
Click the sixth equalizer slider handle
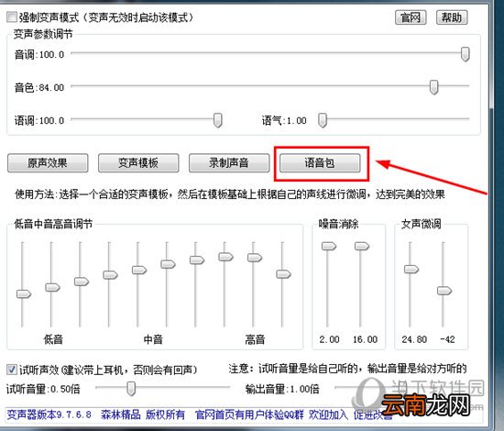click(168, 264)
